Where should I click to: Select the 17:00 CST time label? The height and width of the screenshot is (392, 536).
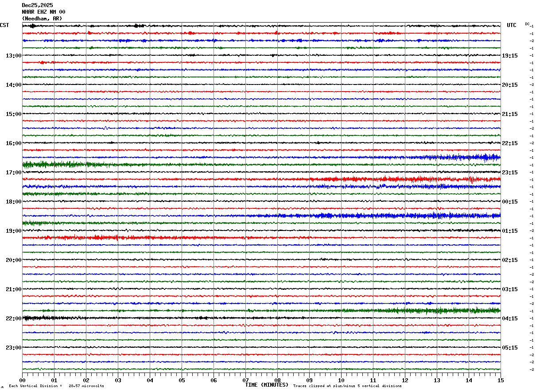tap(13, 173)
